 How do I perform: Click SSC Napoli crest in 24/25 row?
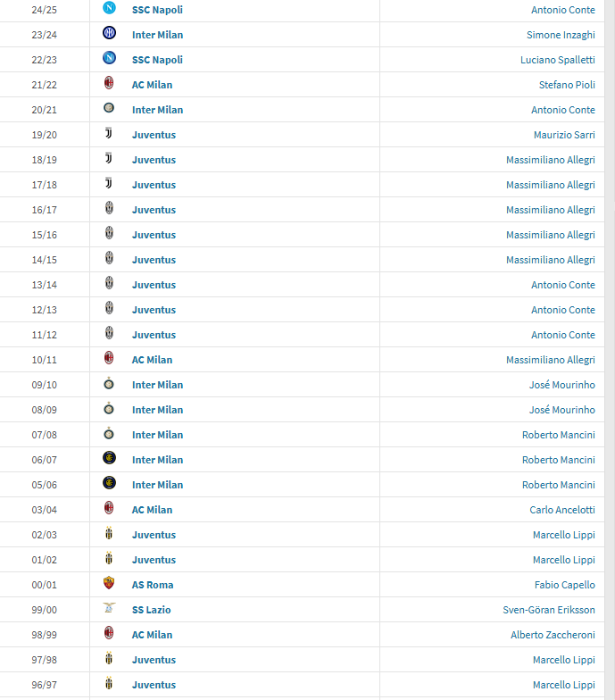pyautogui.click(x=109, y=7)
